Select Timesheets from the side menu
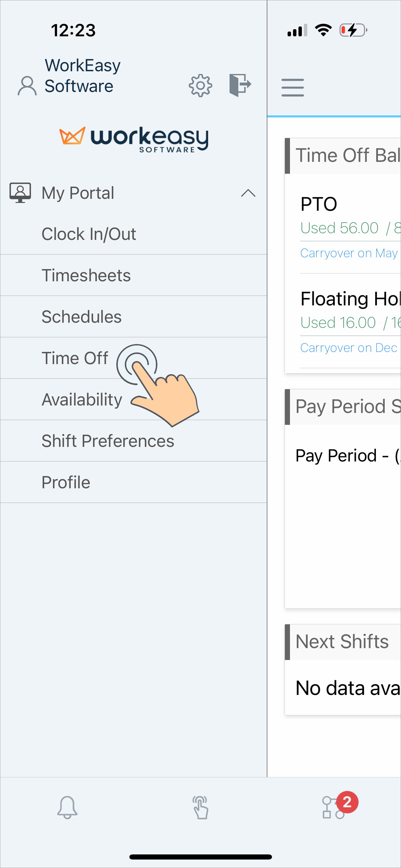 click(x=133, y=275)
